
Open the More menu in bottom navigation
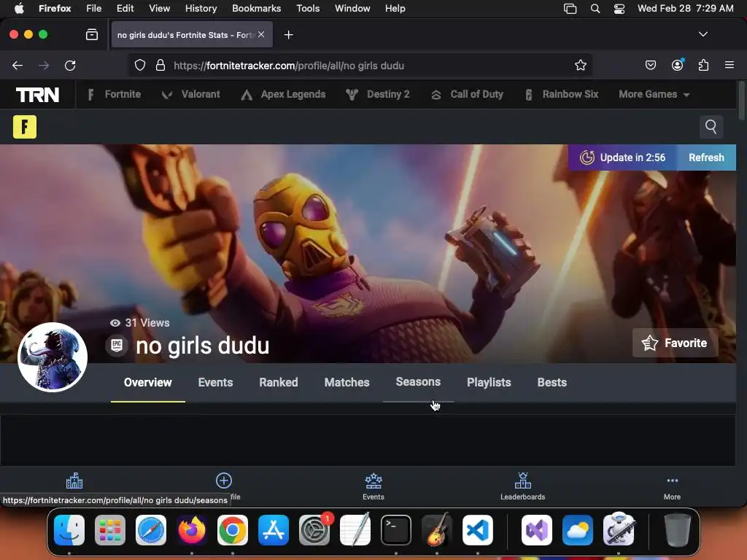(672, 486)
